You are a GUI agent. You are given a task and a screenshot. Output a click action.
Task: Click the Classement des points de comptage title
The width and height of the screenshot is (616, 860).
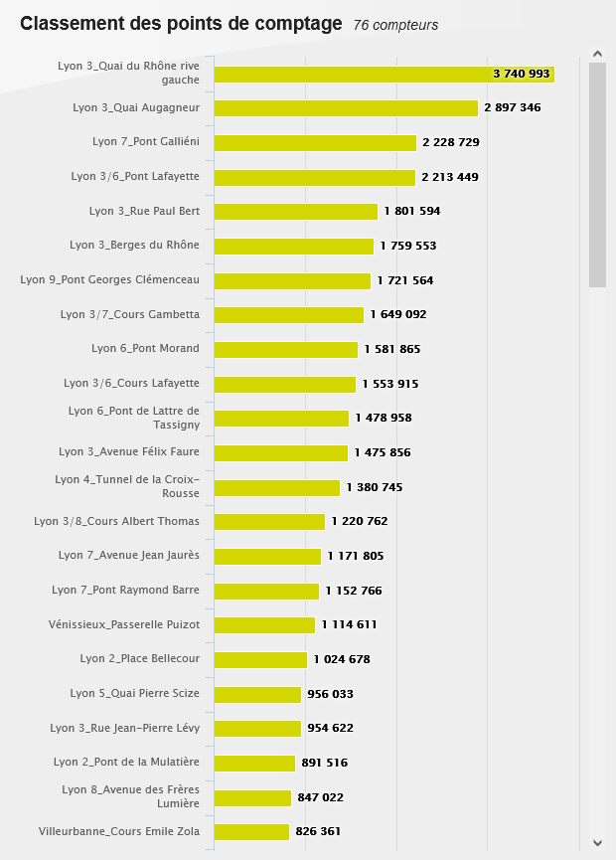(x=181, y=24)
